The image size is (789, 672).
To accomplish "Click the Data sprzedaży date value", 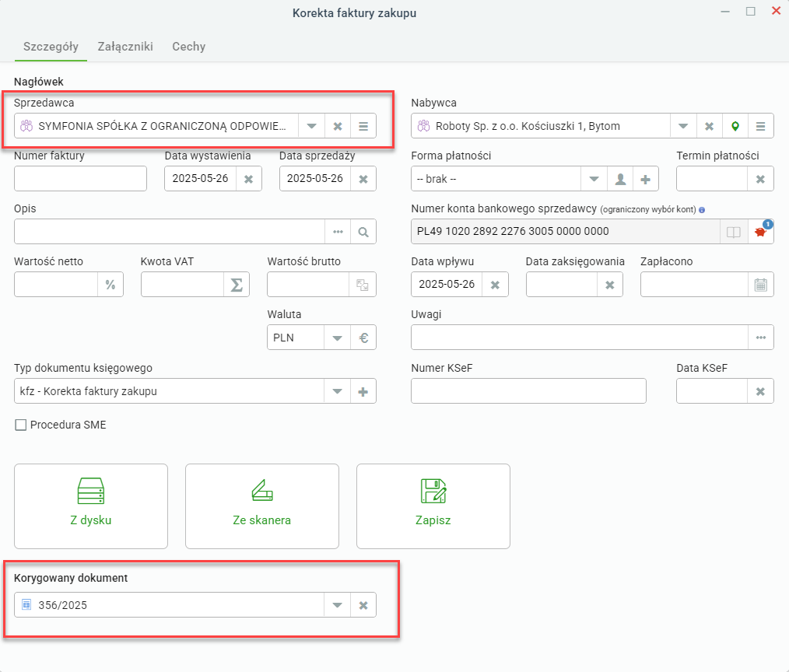I will pyautogui.click(x=315, y=179).
